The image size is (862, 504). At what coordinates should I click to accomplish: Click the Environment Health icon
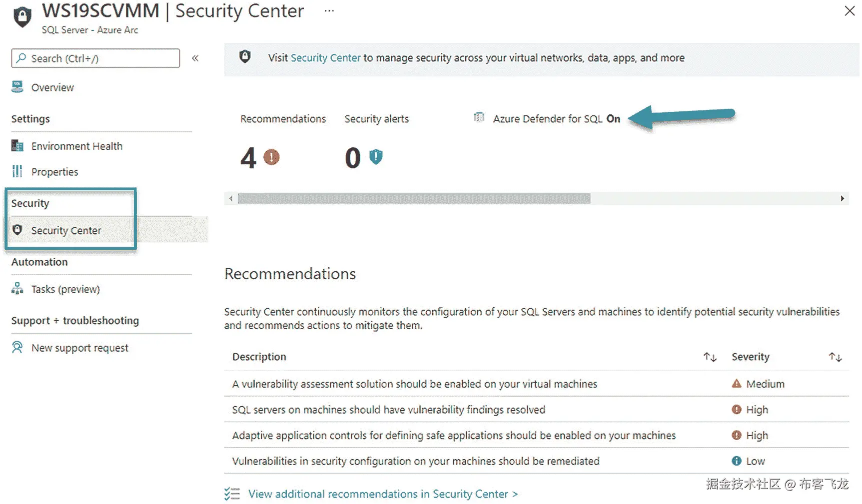(17, 146)
